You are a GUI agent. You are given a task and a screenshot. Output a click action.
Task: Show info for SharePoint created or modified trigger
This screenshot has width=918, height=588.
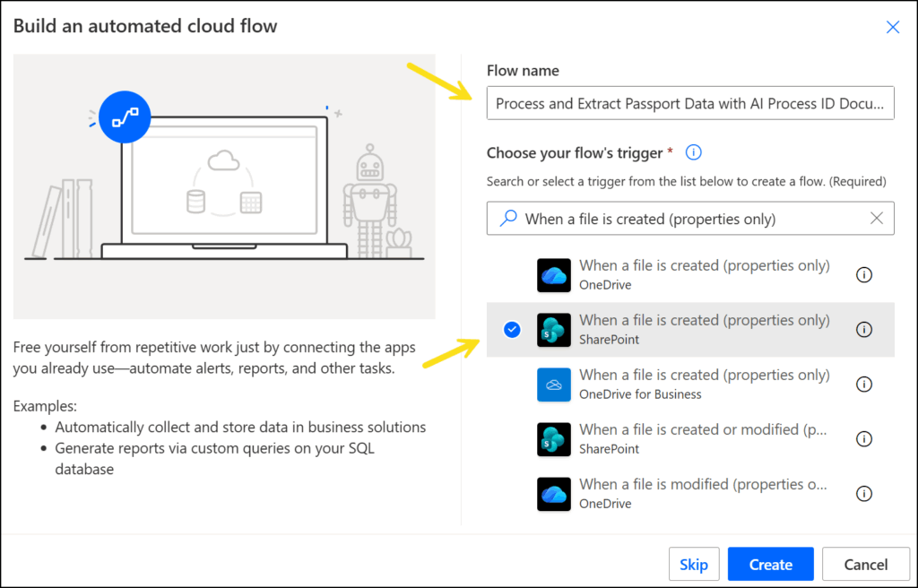[864, 439]
